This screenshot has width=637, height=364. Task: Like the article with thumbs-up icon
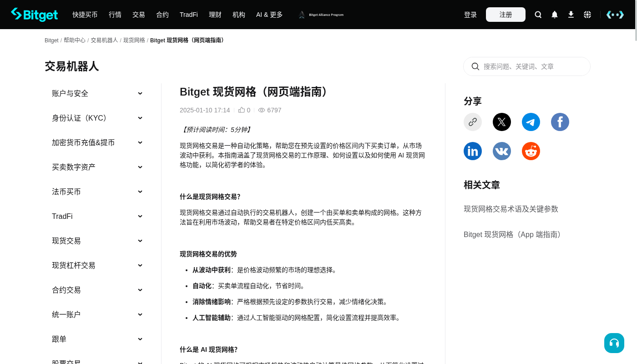pos(242,110)
